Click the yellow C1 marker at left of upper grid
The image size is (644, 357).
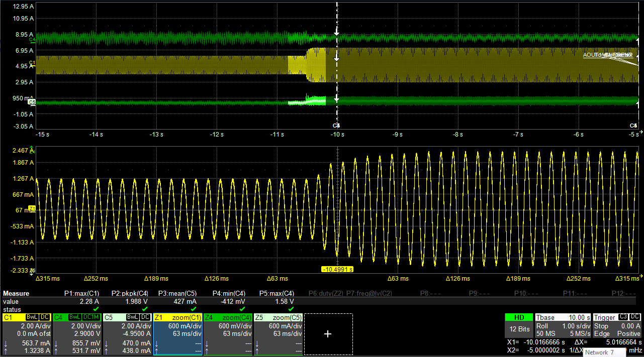pos(32,63)
